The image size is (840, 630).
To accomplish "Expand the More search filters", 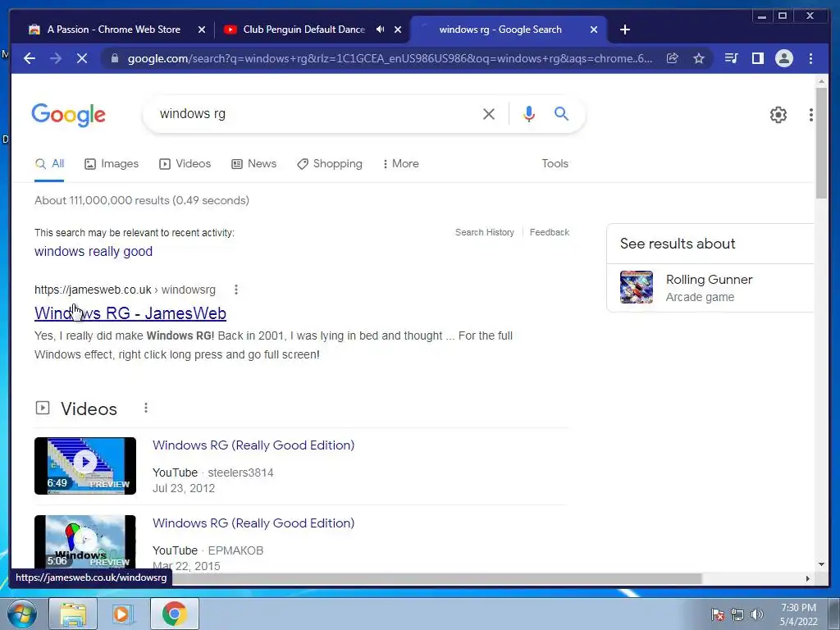I will [x=400, y=164].
